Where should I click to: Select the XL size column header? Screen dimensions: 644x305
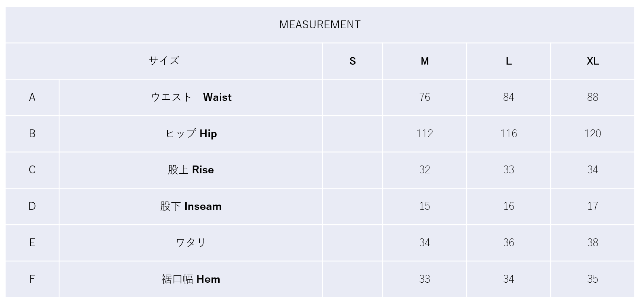point(593,61)
